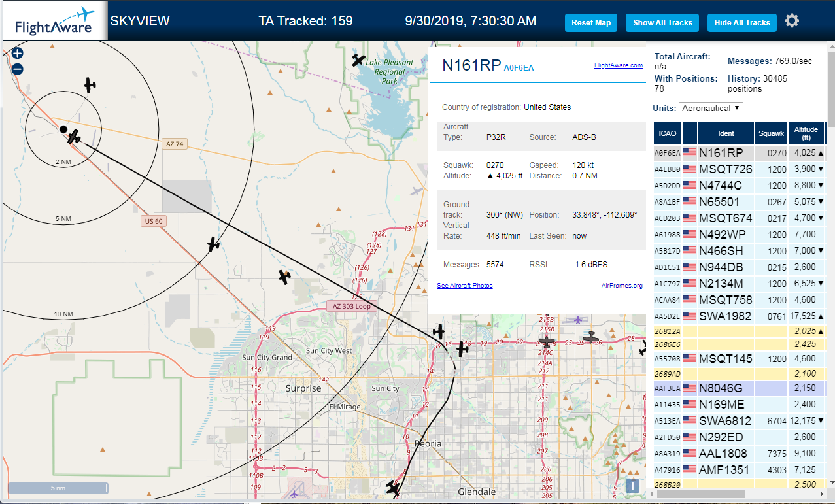Open the AirFrames.org link

[x=622, y=286]
